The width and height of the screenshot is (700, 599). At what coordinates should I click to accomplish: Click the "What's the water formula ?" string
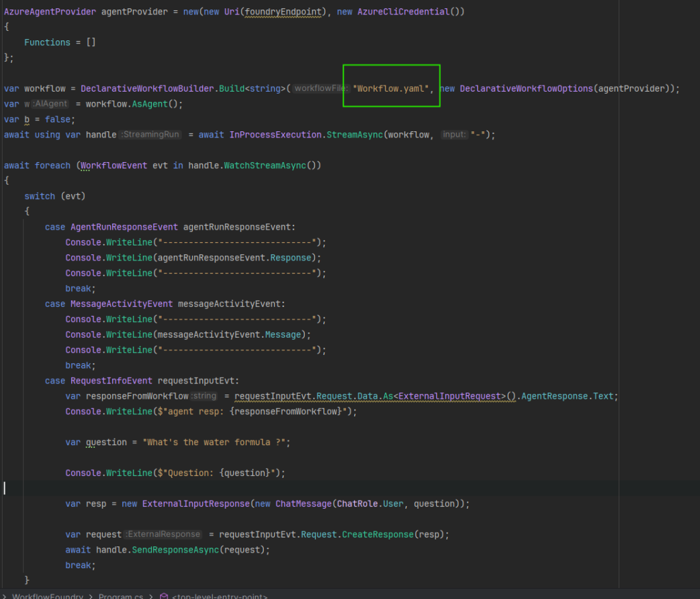click(217, 442)
